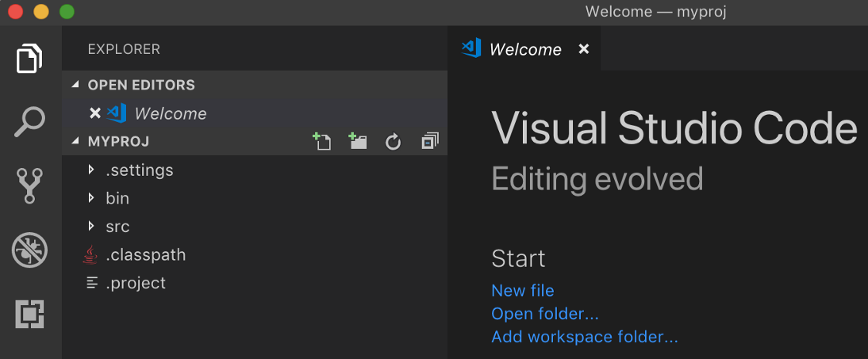868x359 pixels.
Task: Open the Explorer view in activity bar
Action: (29, 59)
